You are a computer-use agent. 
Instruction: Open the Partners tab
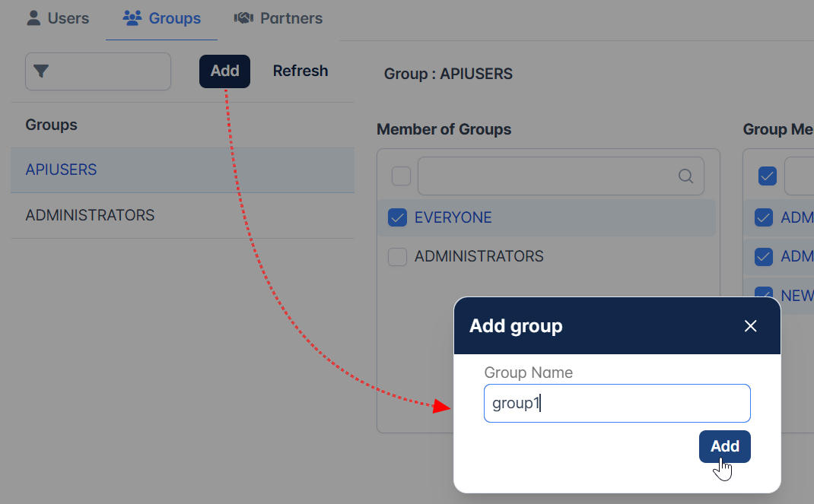click(x=278, y=19)
